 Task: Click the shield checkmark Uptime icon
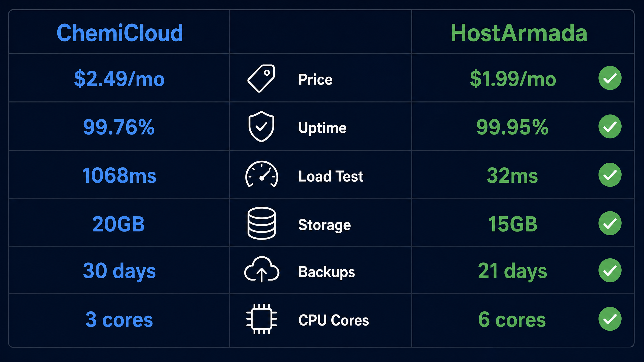[261, 126]
